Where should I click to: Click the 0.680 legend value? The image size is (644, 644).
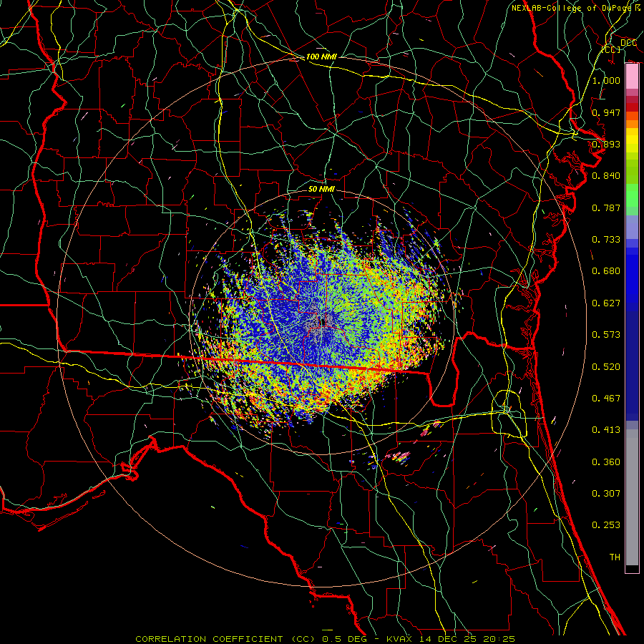tap(606, 270)
